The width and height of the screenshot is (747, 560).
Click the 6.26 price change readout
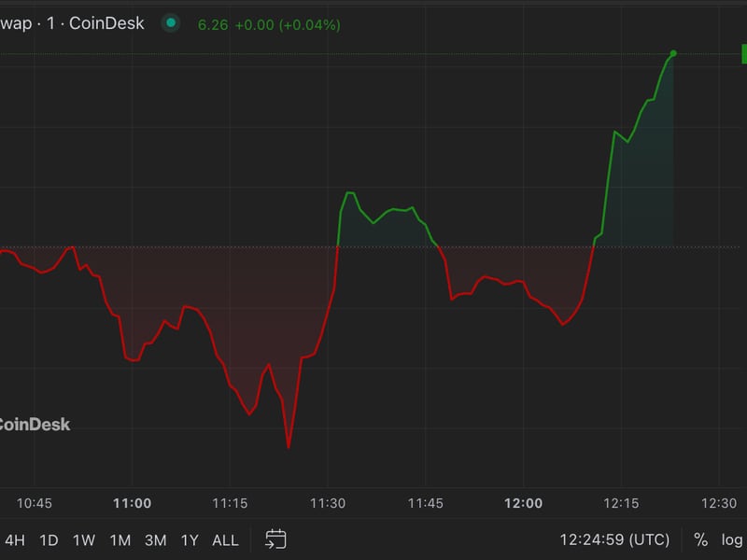tap(269, 24)
